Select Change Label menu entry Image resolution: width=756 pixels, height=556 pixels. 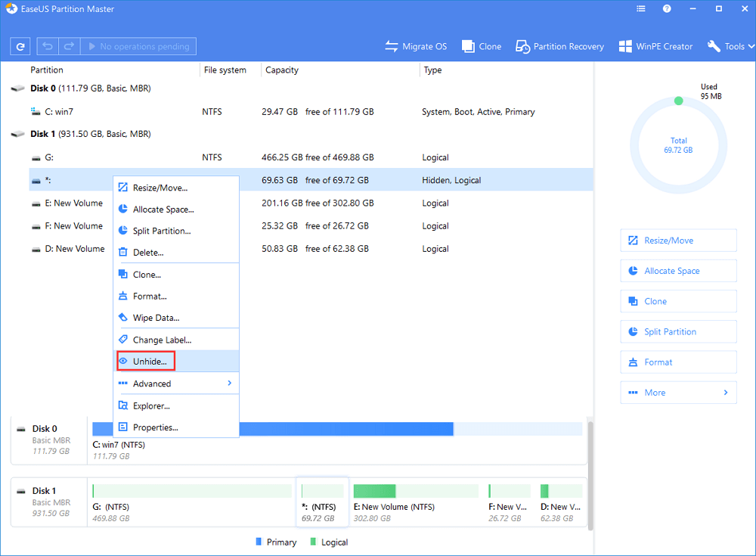click(162, 340)
